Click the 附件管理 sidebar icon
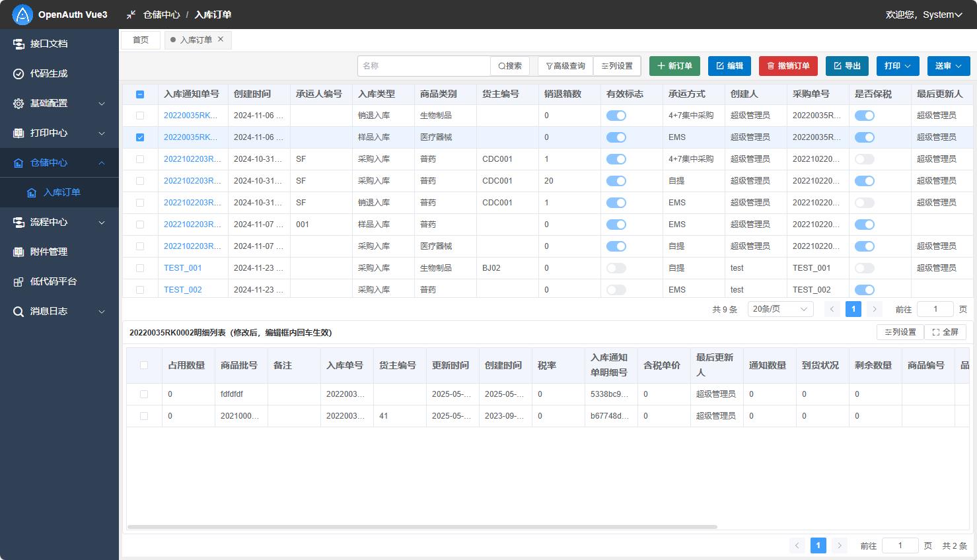This screenshot has width=977, height=560. tap(18, 252)
